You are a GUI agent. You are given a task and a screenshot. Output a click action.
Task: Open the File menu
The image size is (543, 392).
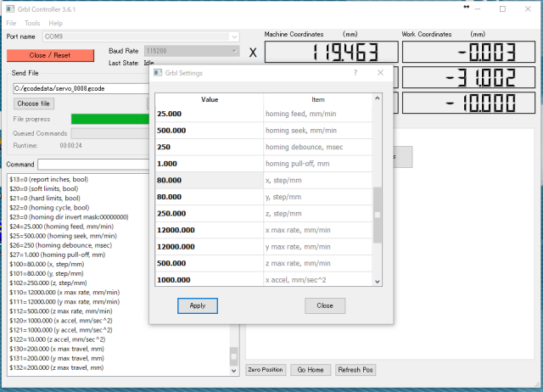coord(11,23)
